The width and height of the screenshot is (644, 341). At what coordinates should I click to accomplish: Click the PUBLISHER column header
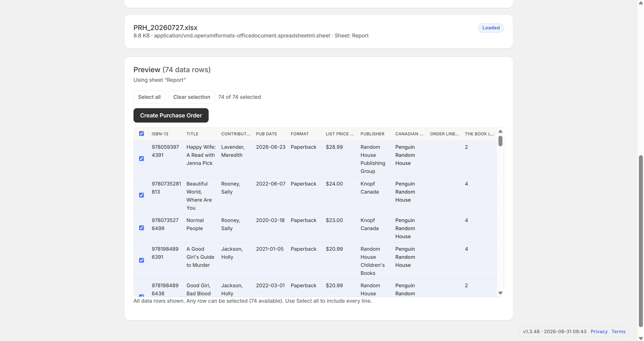coord(372,134)
